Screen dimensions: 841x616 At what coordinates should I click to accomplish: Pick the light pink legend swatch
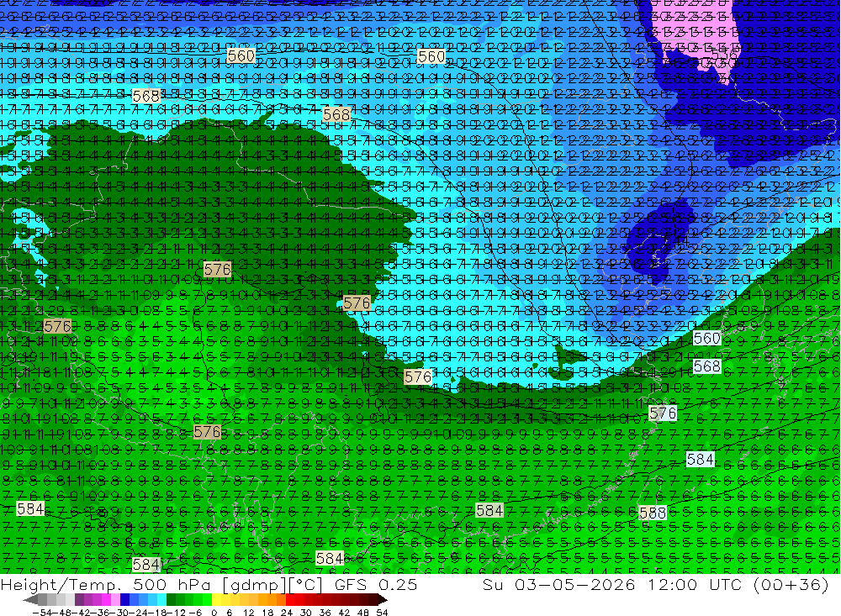pos(115,600)
